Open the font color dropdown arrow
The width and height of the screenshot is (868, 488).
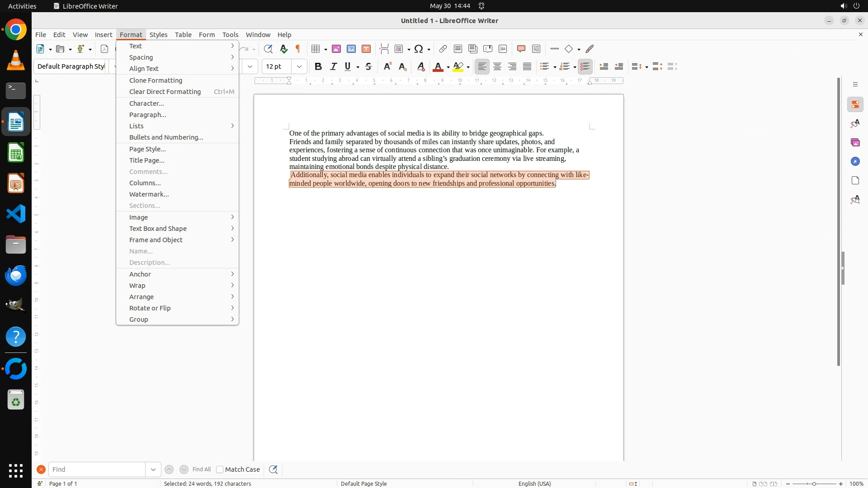pyautogui.click(x=448, y=67)
